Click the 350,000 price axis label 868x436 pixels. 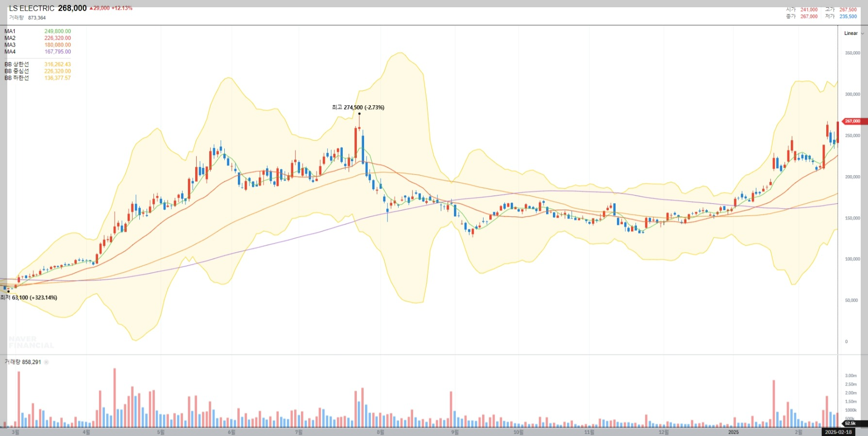click(x=852, y=53)
